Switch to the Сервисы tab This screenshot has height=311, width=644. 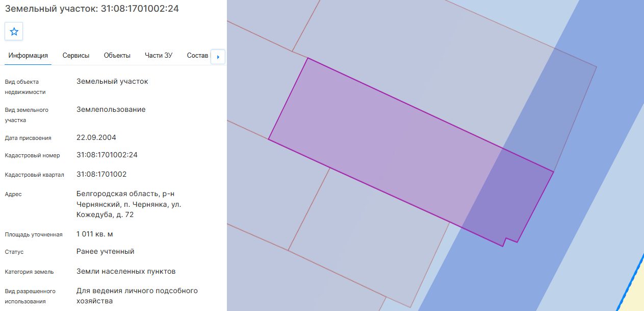76,56
